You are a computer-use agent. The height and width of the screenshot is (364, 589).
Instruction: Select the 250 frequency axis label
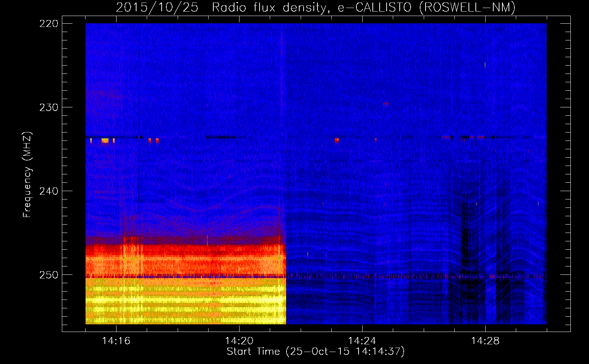click(48, 275)
